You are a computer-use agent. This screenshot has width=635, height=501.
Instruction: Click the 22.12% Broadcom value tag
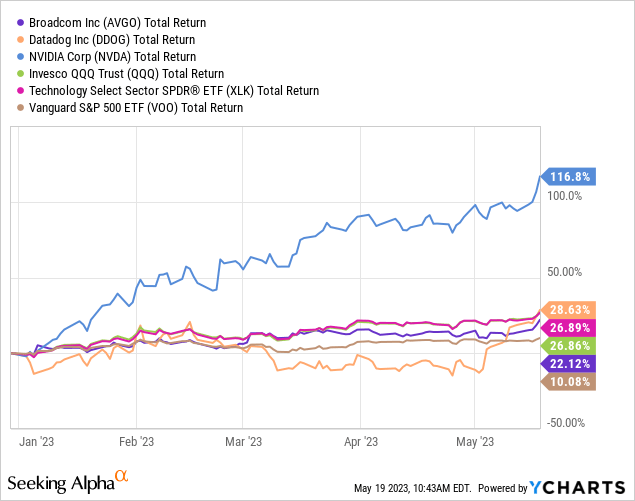point(568,364)
